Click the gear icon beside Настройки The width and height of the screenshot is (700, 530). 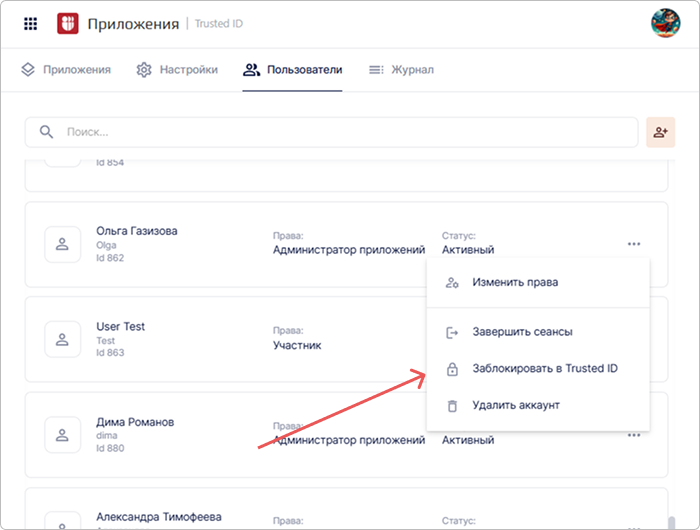[x=144, y=70]
